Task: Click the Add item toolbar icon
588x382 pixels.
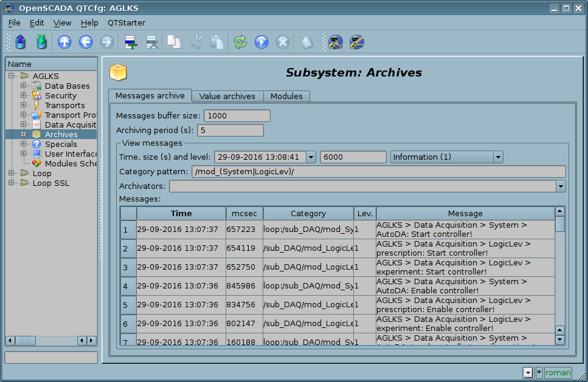Action: (x=131, y=42)
